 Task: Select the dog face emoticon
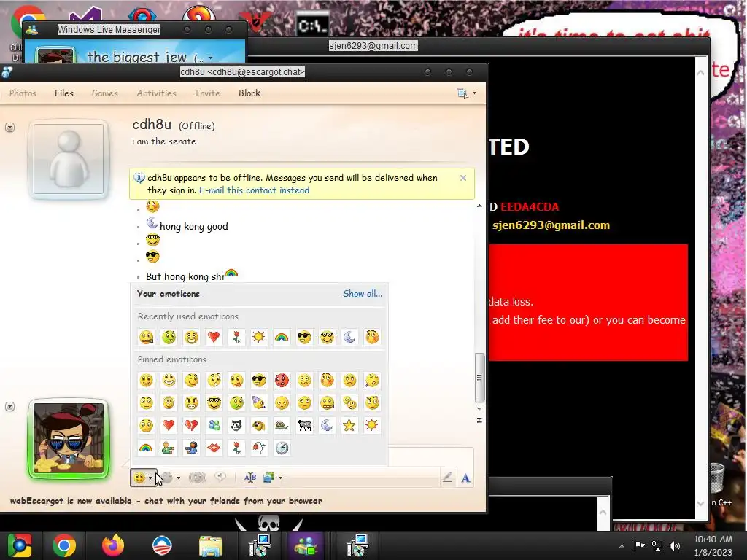click(259, 425)
